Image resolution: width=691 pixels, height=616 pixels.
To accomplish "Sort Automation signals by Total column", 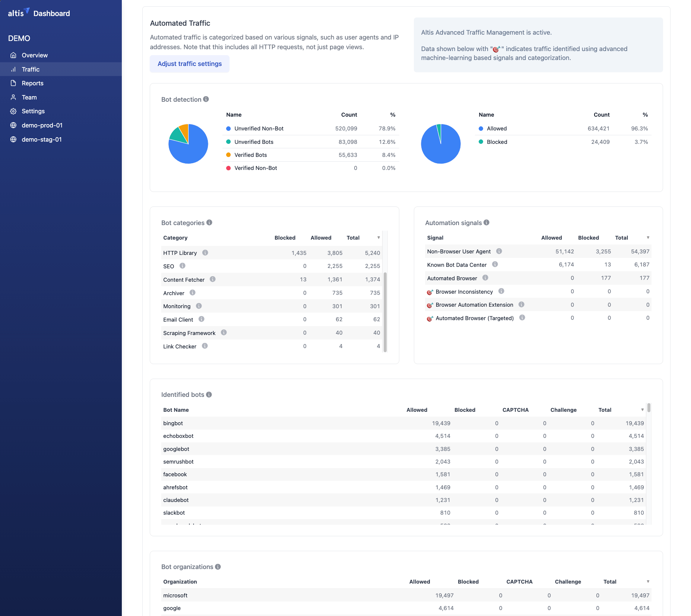I will 621,238.
